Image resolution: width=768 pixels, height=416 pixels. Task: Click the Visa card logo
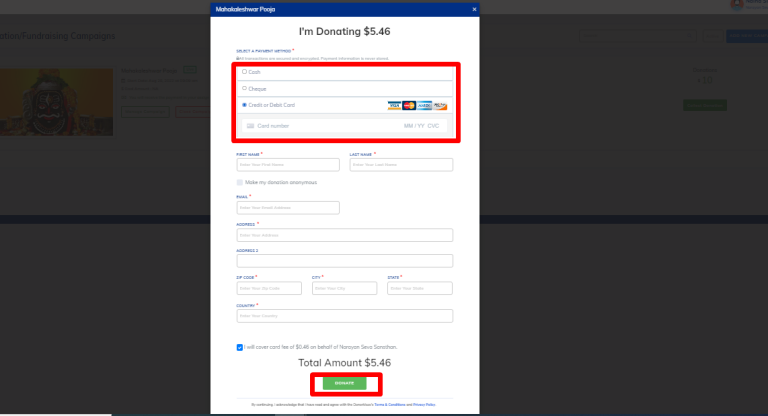tap(394, 105)
